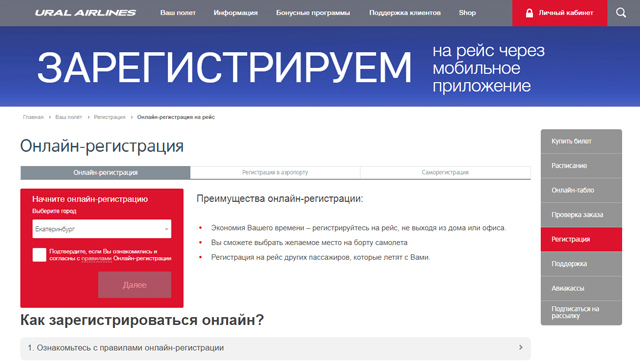
Task: Expand step 1 Ознакомьтесь с правилами
Action: (x=276, y=348)
